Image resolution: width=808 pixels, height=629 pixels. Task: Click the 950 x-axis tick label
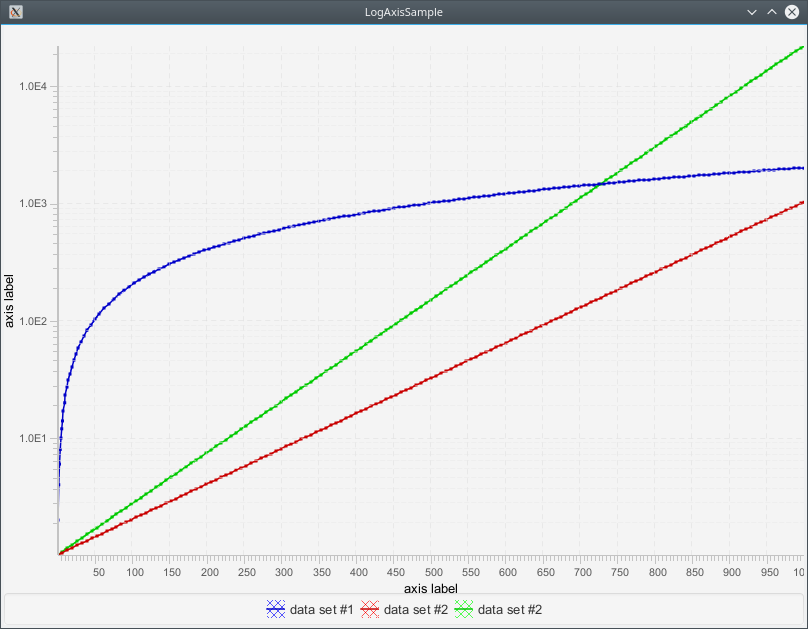click(770, 572)
